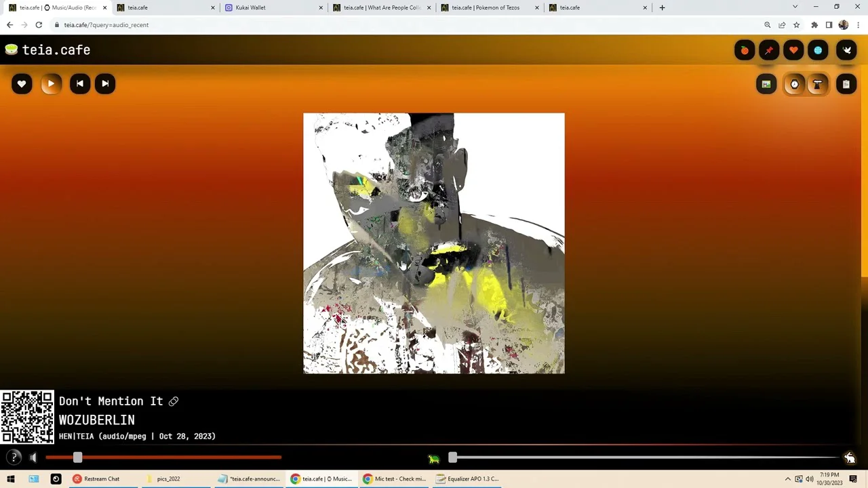Skip to the next track
This screenshot has width=868, height=488.
(105, 84)
